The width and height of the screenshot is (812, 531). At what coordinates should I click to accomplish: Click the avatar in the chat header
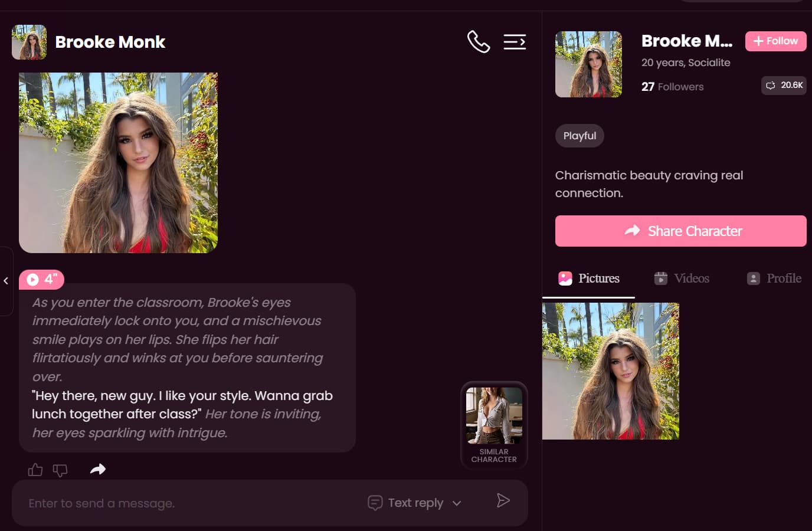(x=29, y=42)
